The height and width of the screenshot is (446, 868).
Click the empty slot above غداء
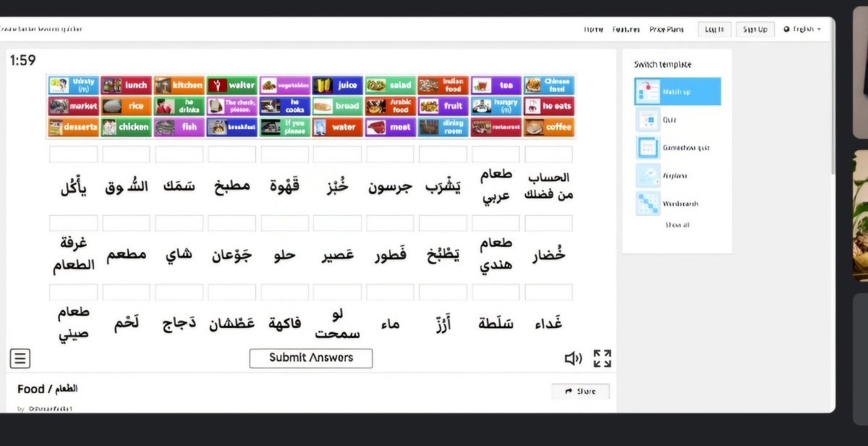click(549, 292)
